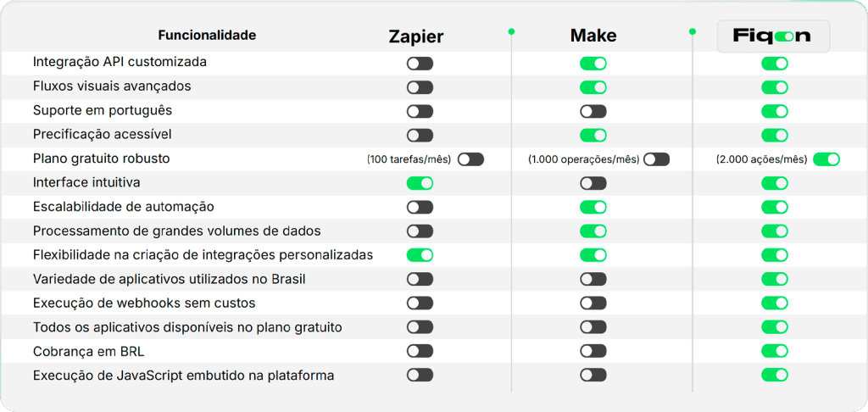Screen dimensions: 868x412
Task: Click the Make column header
Action: pyautogui.click(x=593, y=36)
